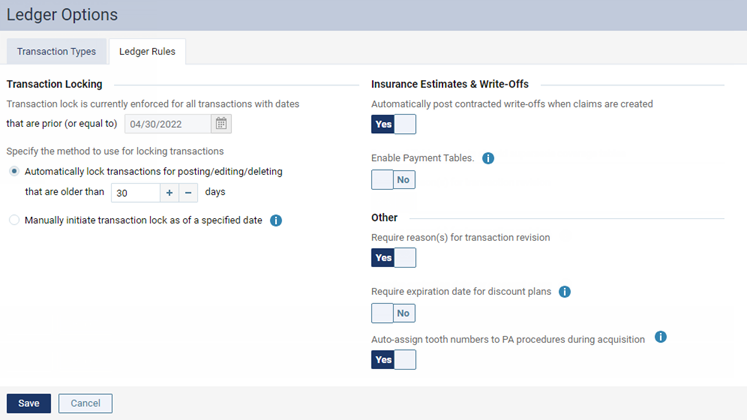The width and height of the screenshot is (747, 420).
Task: Toggle automatic contracted write-offs posting switch
Action: coord(393,124)
